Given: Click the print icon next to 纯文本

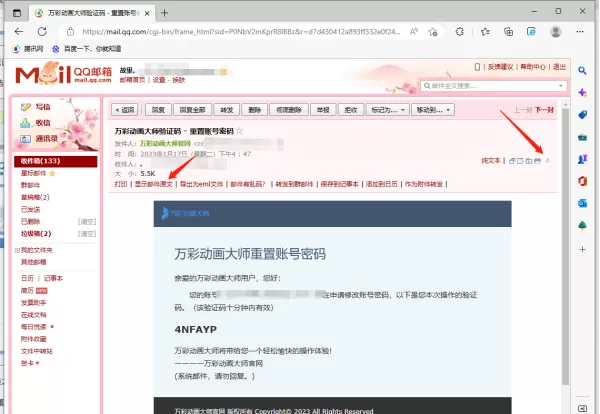Looking at the screenshot, I should click(538, 161).
